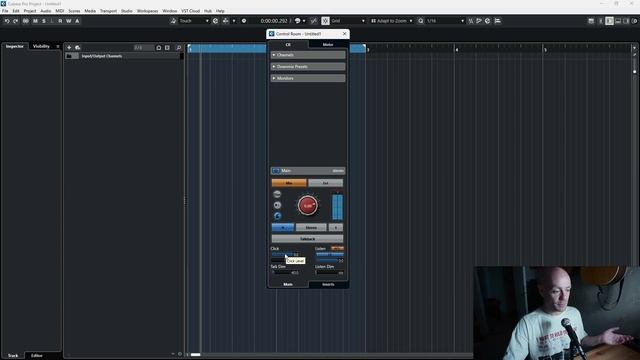
Task: Toggle the lower zone visibility button
Action: [618, 21]
